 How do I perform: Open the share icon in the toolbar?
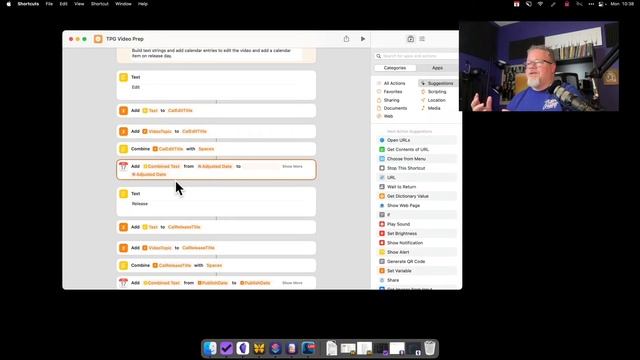(346, 39)
